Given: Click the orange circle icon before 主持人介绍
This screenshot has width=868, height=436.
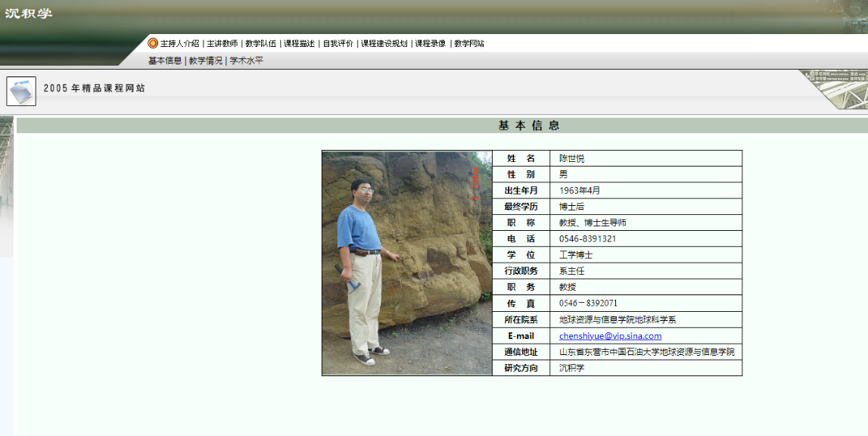Looking at the screenshot, I should click(153, 43).
